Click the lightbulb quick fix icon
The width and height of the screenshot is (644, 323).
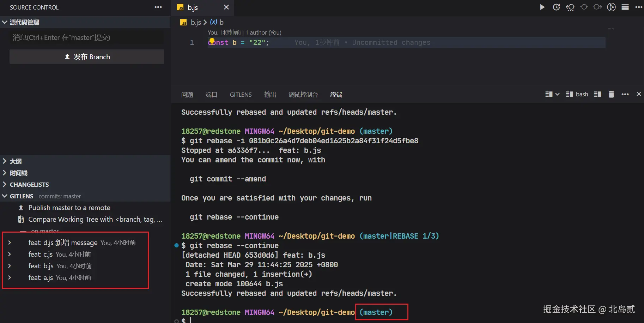(212, 41)
